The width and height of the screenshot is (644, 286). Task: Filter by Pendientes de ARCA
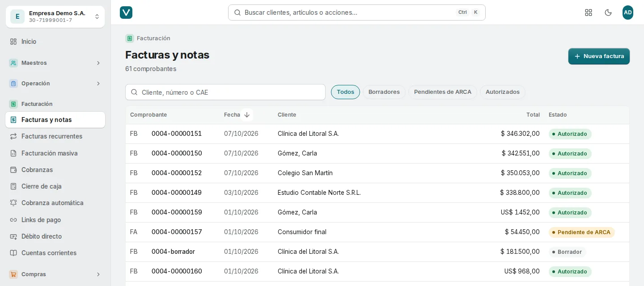point(443,92)
